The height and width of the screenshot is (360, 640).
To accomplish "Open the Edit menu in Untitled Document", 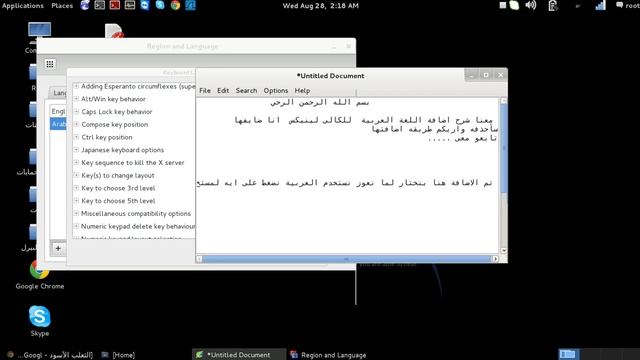I will 223,91.
